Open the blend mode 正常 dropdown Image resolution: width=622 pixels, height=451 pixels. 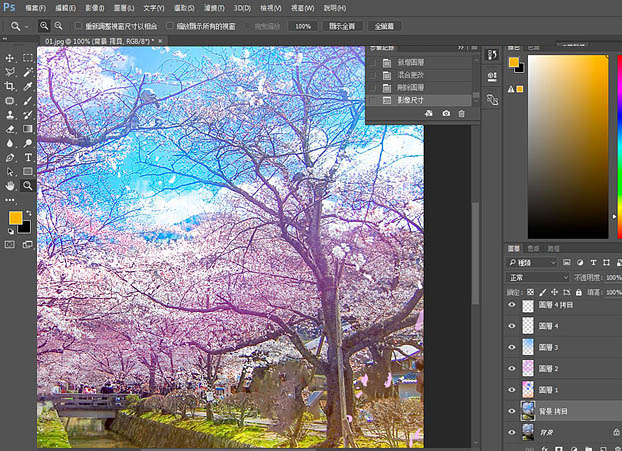point(537,277)
